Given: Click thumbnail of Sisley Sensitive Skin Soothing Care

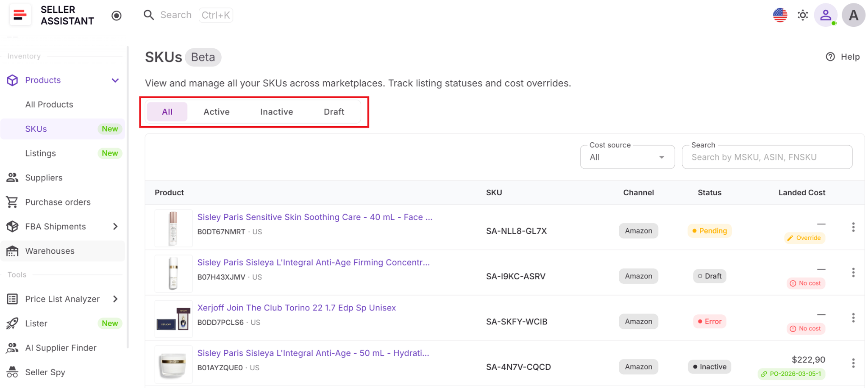Looking at the screenshot, I should [173, 228].
